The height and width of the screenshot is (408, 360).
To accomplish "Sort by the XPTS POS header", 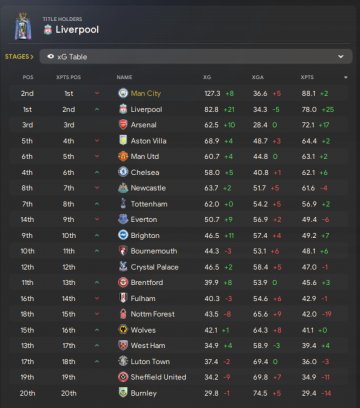I will tap(68, 77).
